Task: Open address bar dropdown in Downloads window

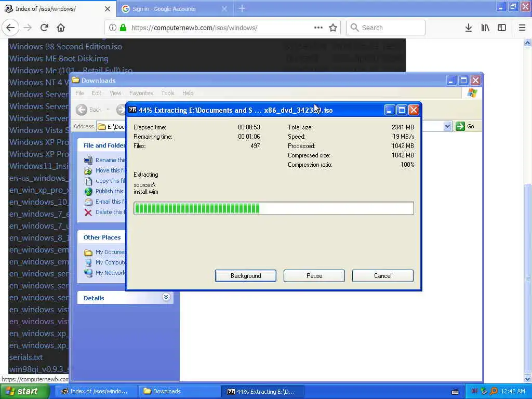Action: [447, 126]
